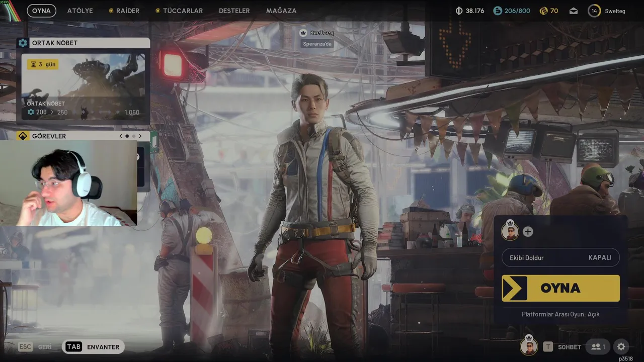Select the first quest page dot

[127, 136]
